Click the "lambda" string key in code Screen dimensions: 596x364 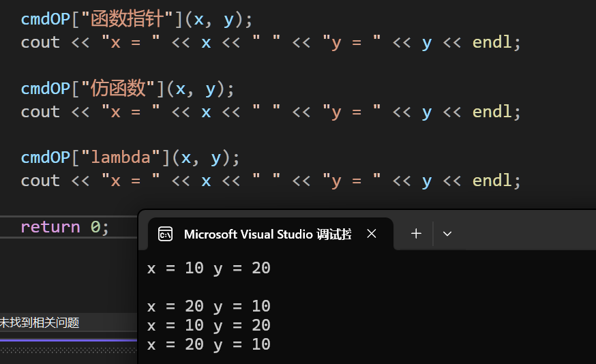tap(121, 157)
